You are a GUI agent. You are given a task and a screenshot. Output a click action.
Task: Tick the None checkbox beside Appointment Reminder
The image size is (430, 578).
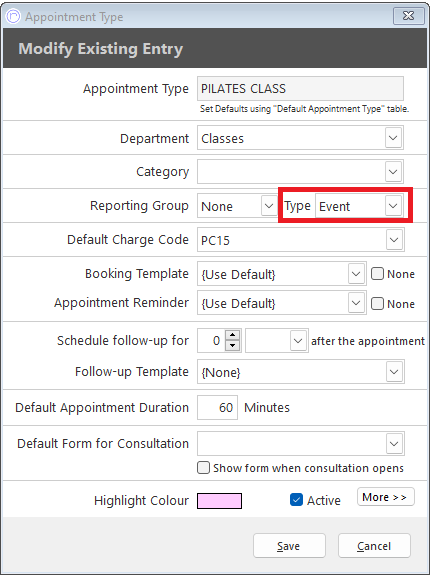point(377,304)
